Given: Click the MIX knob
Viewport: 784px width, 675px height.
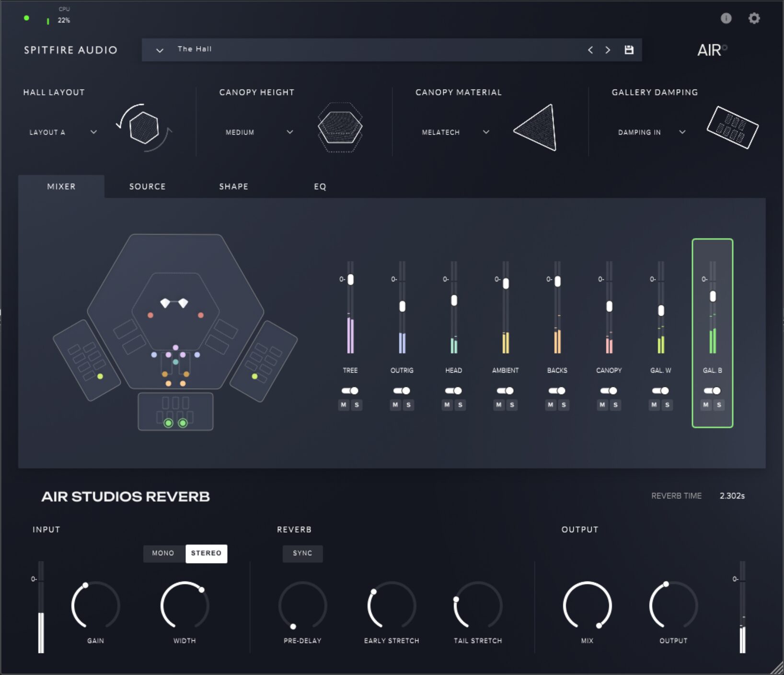Looking at the screenshot, I should pyautogui.click(x=587, y=605).
